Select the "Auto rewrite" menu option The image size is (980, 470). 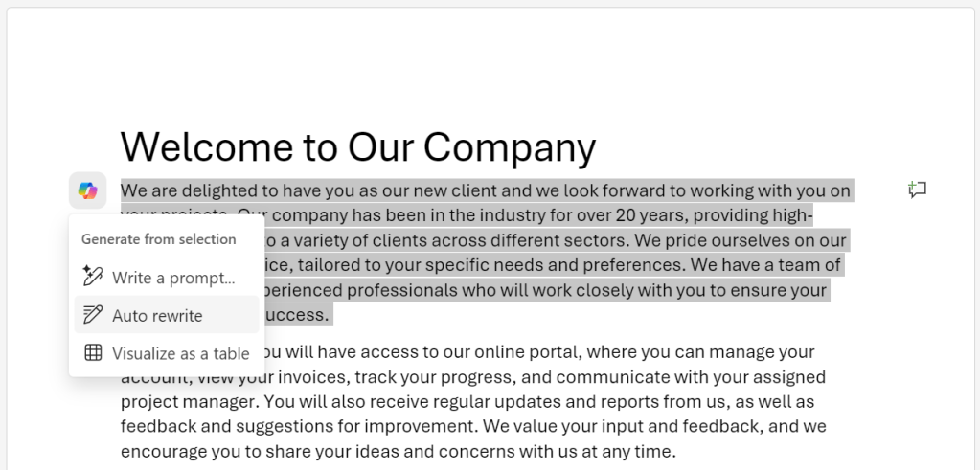[x=167, y=315]
